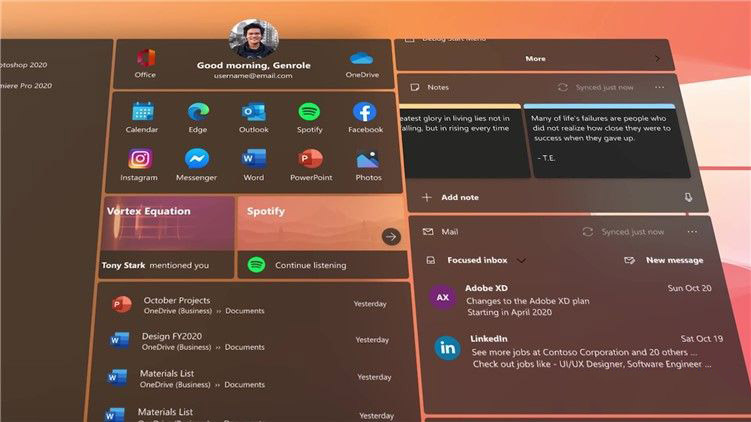751x422 pixels.
Task: Click the Mail widget sync icon
Action: (588, 232)
